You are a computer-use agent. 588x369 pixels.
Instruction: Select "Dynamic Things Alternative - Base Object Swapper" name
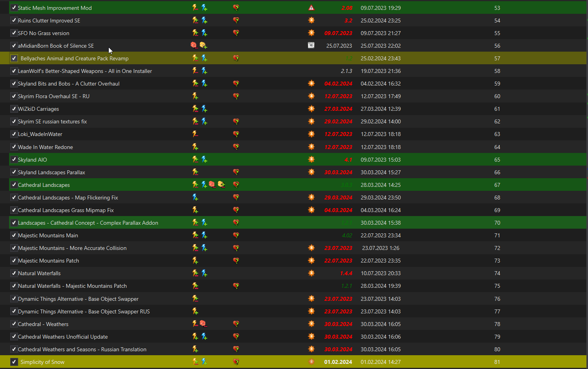pyautogui.click(x=78, y=299)
